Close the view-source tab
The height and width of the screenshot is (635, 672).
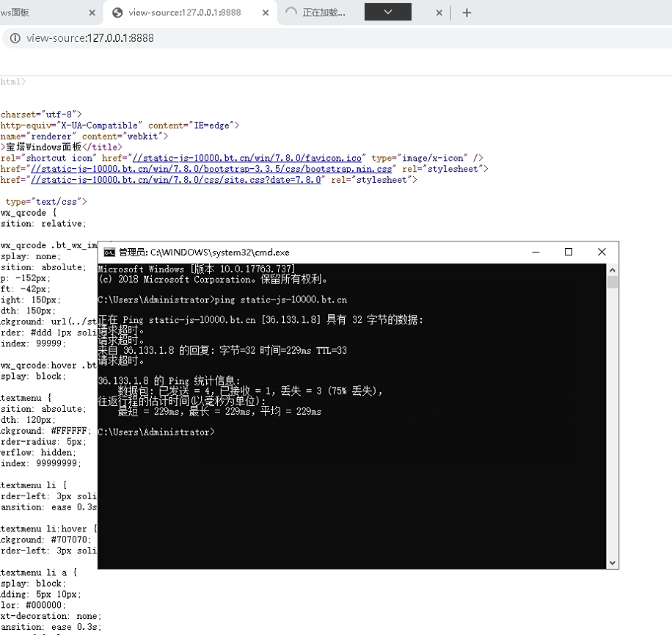(x=266, y=13)
